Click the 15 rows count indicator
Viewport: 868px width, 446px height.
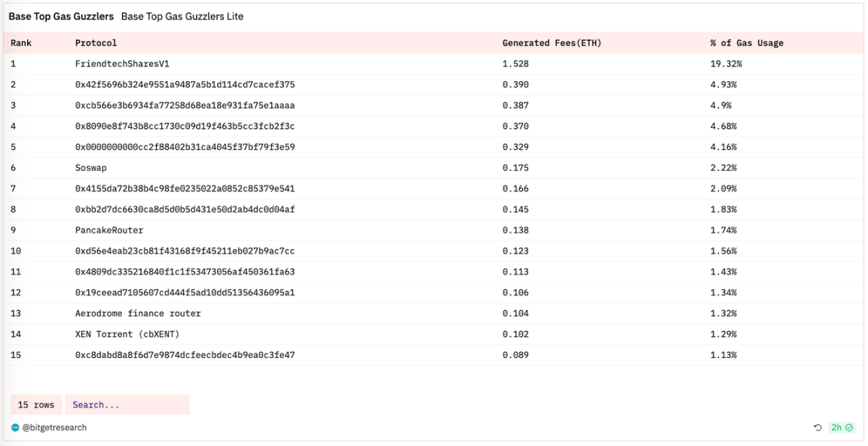point(36,405)
